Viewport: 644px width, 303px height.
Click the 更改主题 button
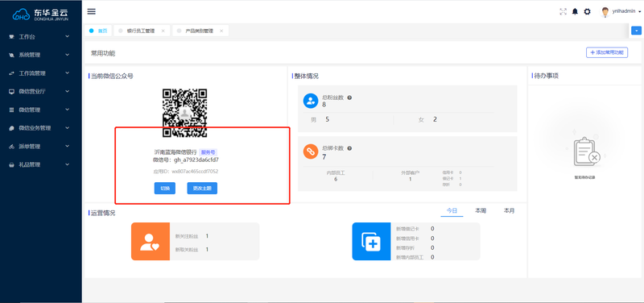(202, 189)
